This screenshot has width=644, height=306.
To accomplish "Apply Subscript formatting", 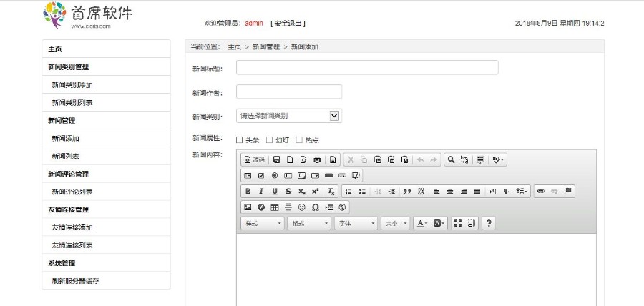I will tap(301, 191).
